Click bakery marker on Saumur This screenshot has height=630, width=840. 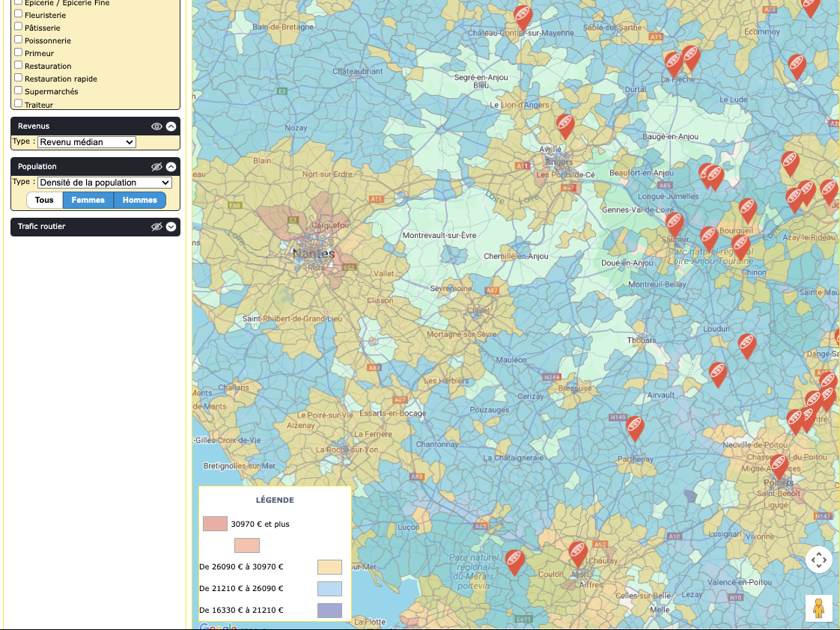click(x=675, y=224)
